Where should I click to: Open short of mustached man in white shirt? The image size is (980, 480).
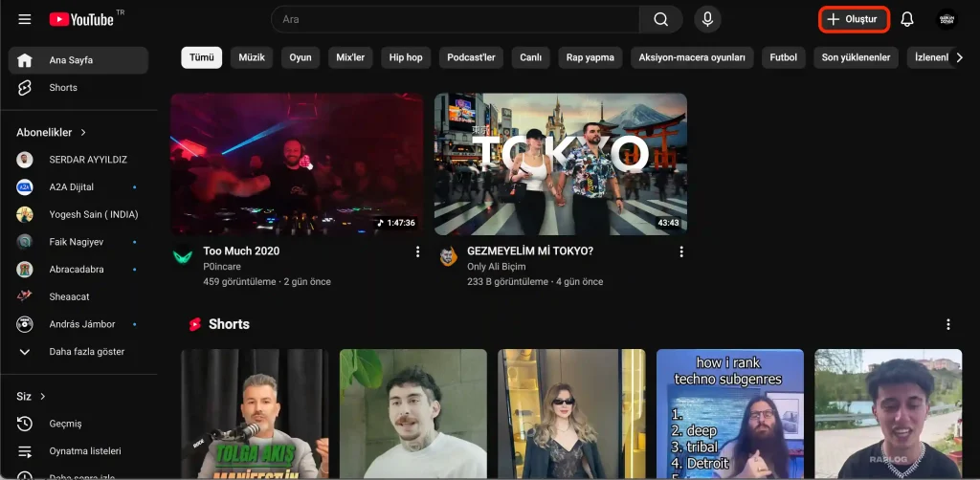413,414
